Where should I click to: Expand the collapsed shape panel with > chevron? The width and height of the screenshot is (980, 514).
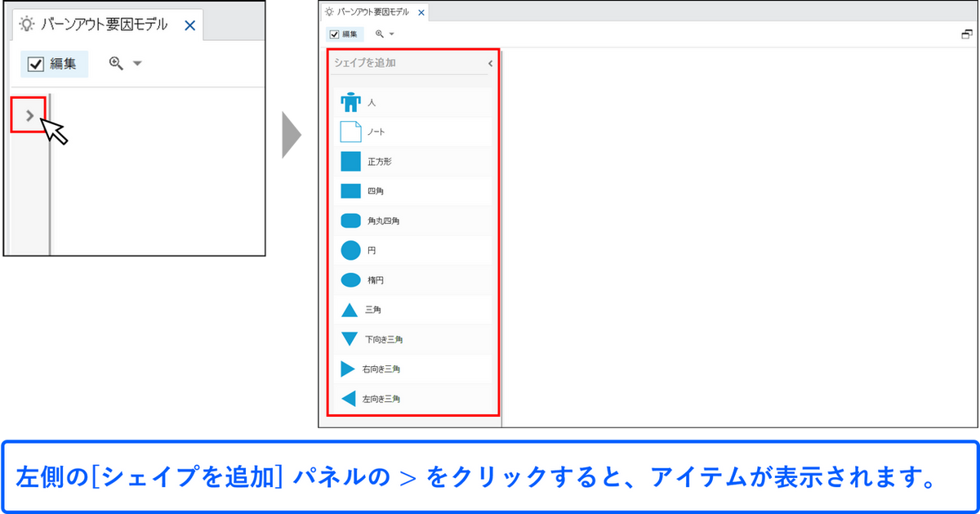tap(29, 115)
